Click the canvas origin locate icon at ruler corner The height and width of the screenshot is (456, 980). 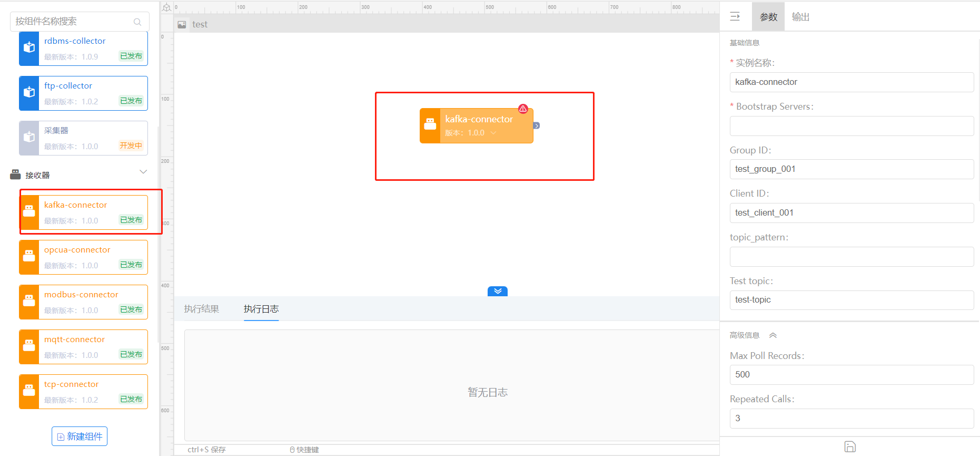pos(167,7)
